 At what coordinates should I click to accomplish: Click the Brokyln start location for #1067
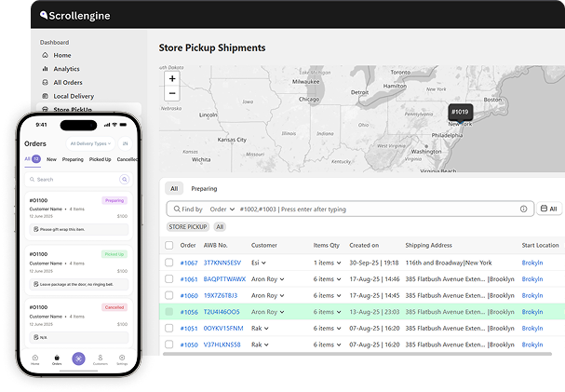[x=532, y=263]
